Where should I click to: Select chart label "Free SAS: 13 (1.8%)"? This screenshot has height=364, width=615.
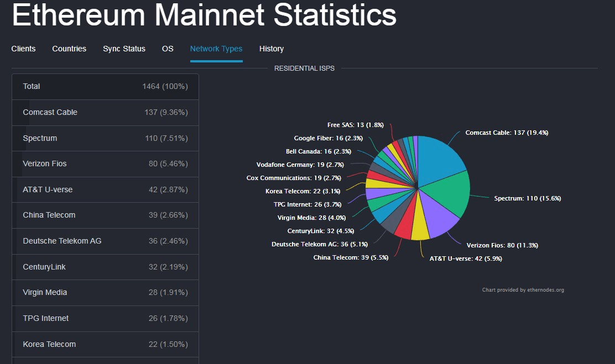pos(356,125)
